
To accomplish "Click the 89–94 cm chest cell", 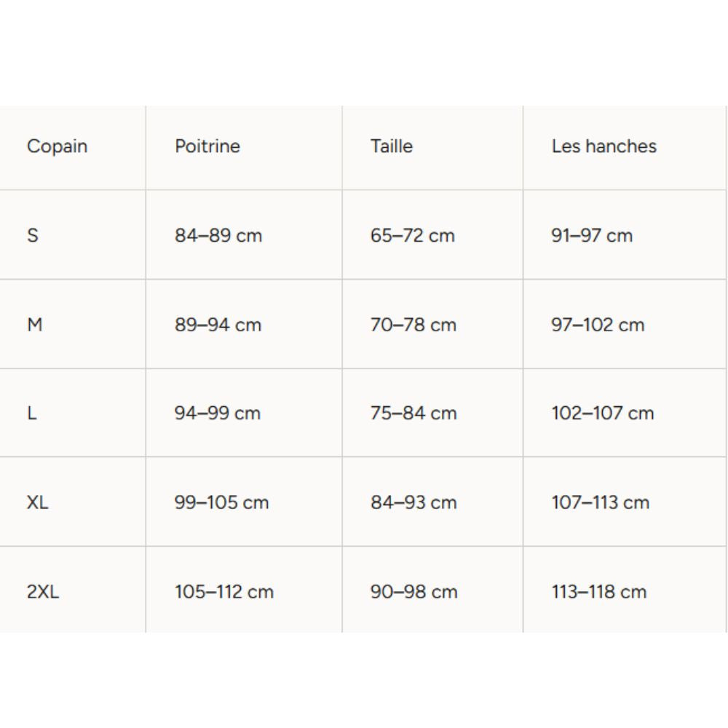I will tap(218, 325).
